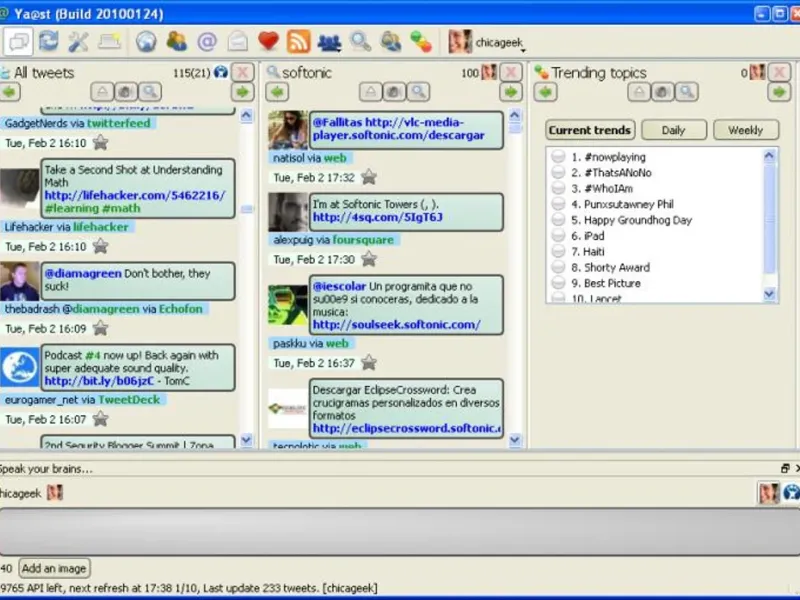Open the lifehacker.com/5462216 link
800x600 pixels.
135,195
